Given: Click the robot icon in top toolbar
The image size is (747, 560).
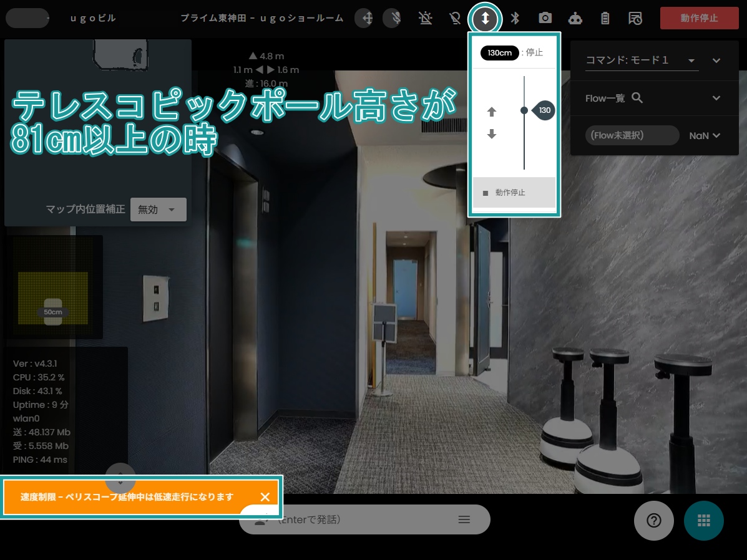Looking at the screenshot, I should point(575,19).
